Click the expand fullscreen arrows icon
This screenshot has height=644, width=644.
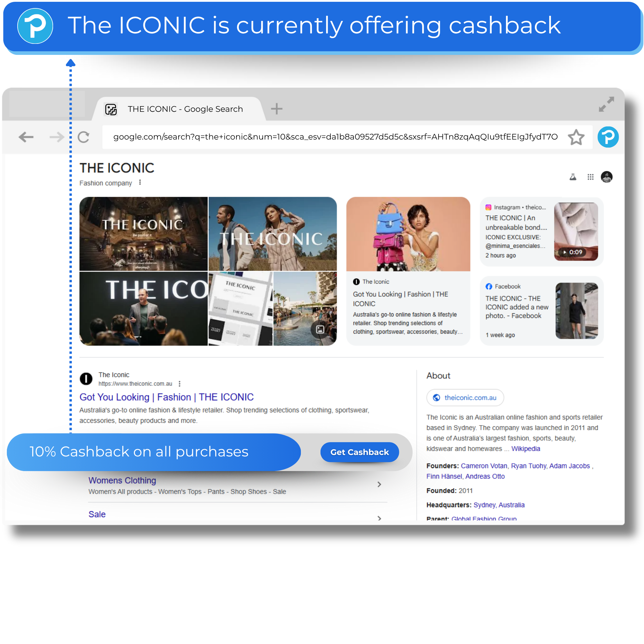tap(606, 104)
